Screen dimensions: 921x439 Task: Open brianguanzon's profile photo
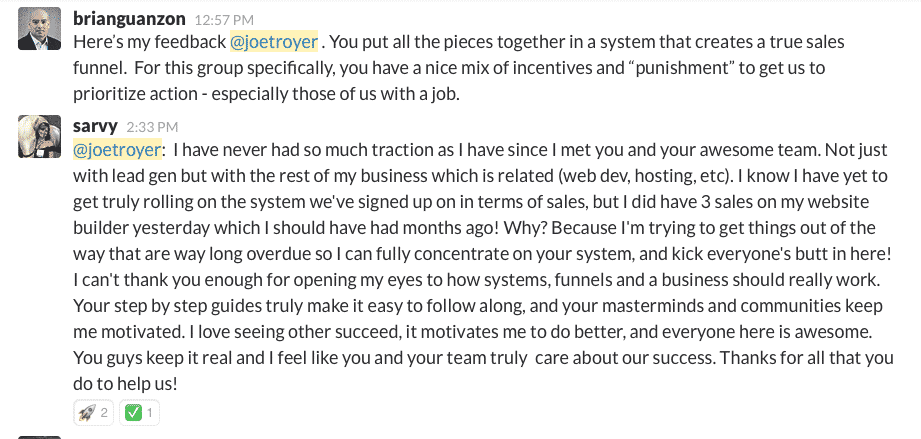pos(39,28)
